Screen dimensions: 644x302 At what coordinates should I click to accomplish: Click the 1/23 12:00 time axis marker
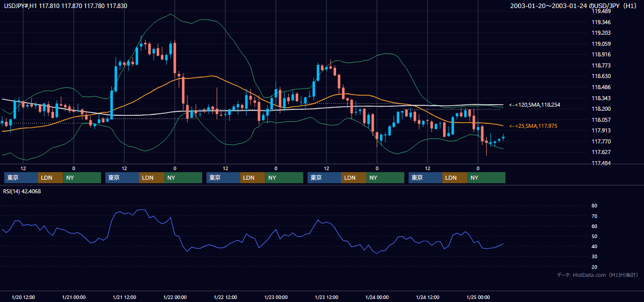327,297
